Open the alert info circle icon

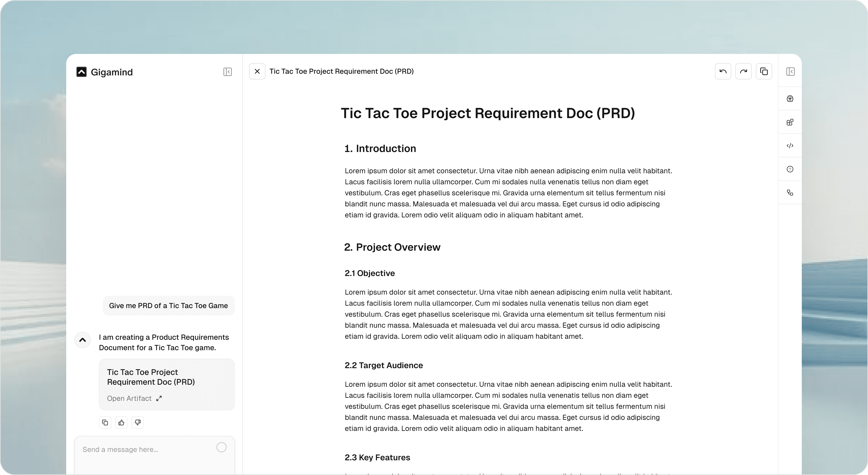tap(790, 169)
